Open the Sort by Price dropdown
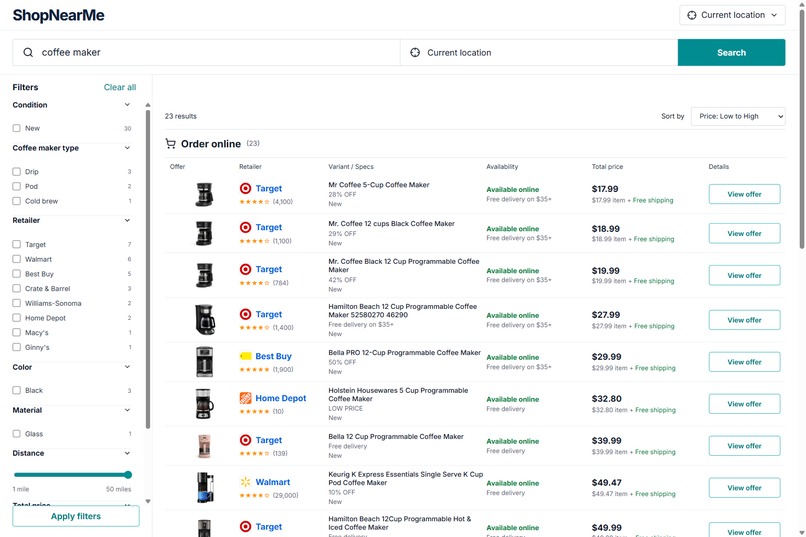Image resolution: width=806 pixels, height=537 pixels. [x=738, y=116]
